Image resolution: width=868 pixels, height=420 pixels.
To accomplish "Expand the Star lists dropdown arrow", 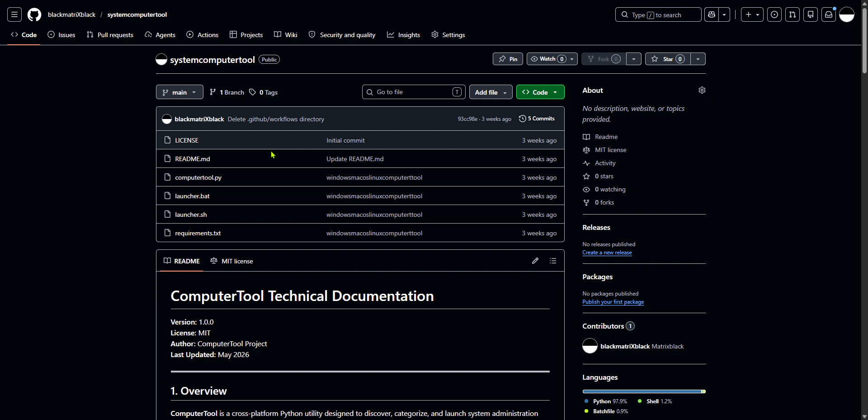I will point(698,59).
